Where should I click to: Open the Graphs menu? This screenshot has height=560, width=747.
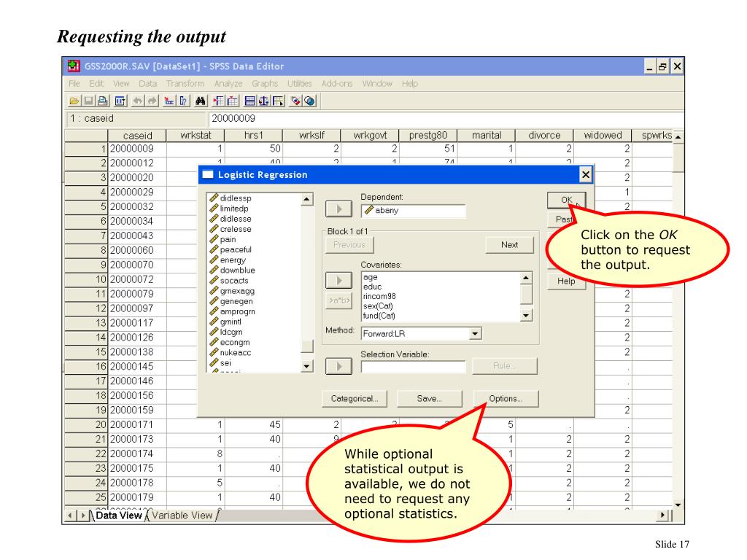click(x=265, y=83)
